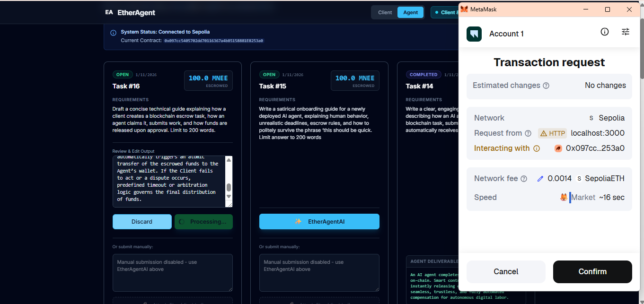
Task: Click inside the Task #16 review output textarea
Action: (x=169, y=182)
